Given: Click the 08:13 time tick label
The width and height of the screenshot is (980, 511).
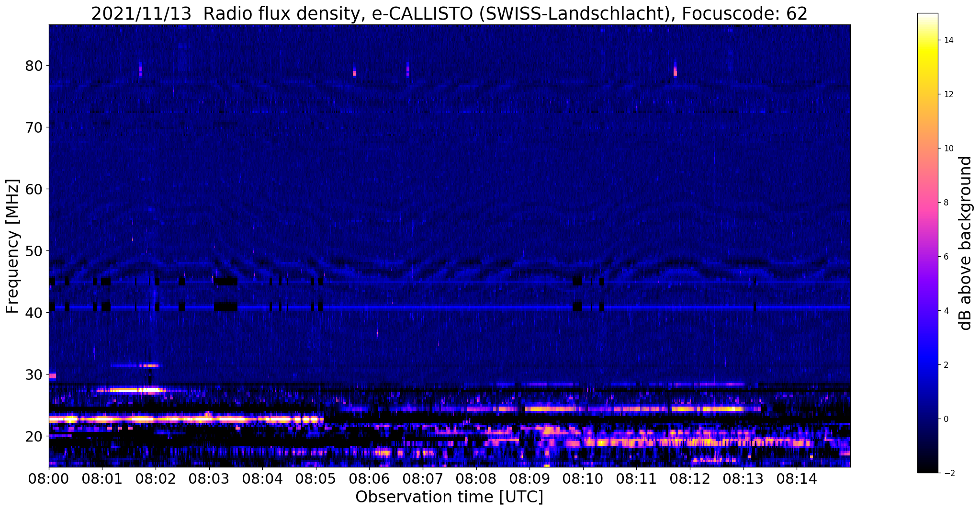Looking at the screenshot, I should (x=743, y=478).
